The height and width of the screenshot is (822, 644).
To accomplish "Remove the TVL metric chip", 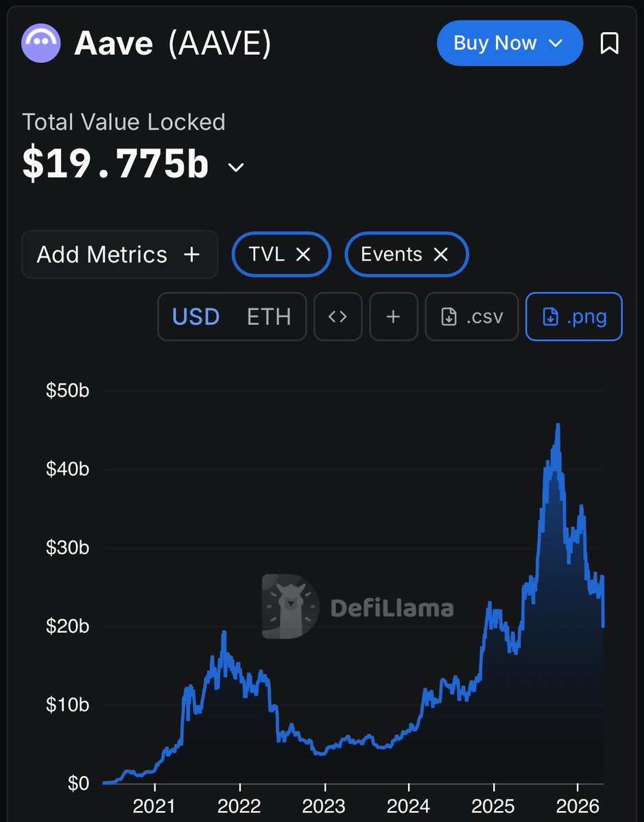I will (303, 255).
